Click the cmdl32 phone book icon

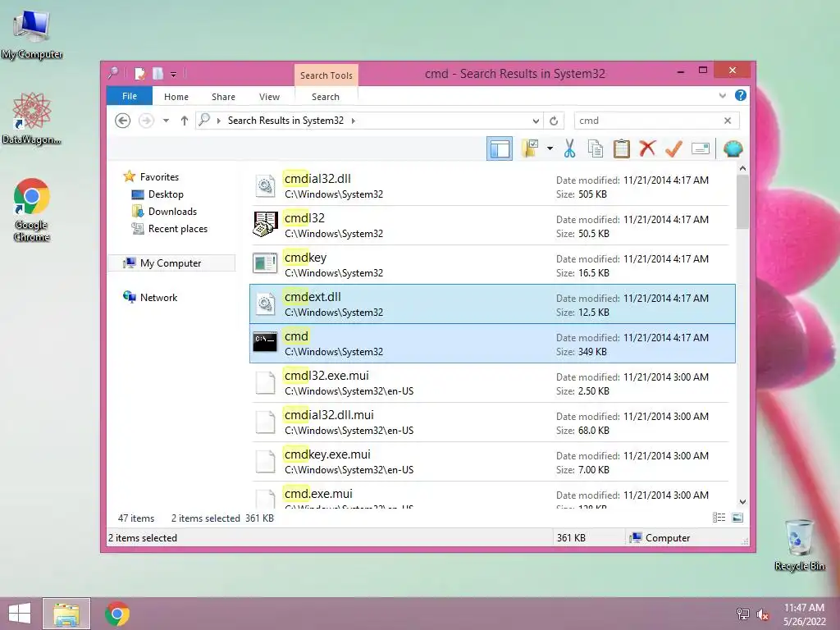(265, 224)
